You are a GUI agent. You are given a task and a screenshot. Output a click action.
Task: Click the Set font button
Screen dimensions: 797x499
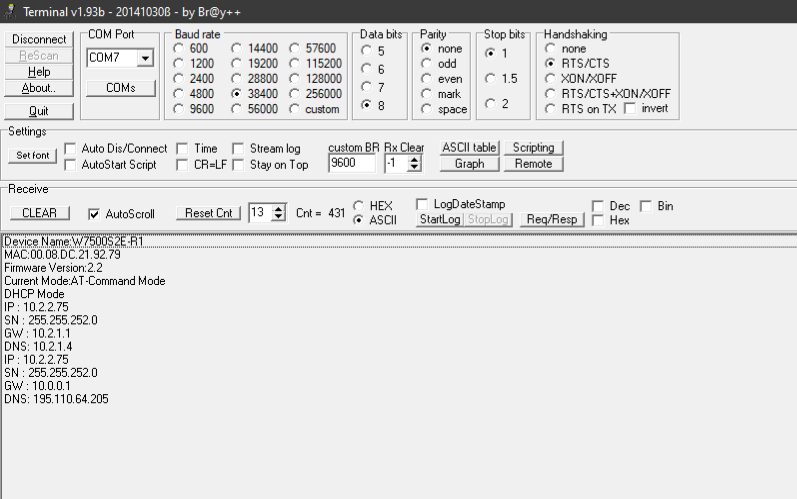coord(33,155)
